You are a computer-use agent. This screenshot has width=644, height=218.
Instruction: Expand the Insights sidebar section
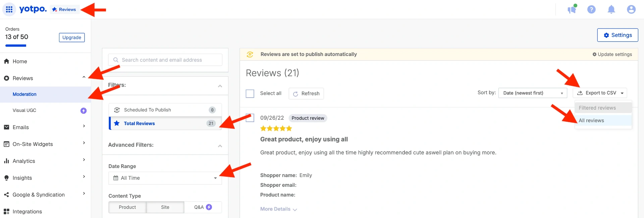pos(84,176)
